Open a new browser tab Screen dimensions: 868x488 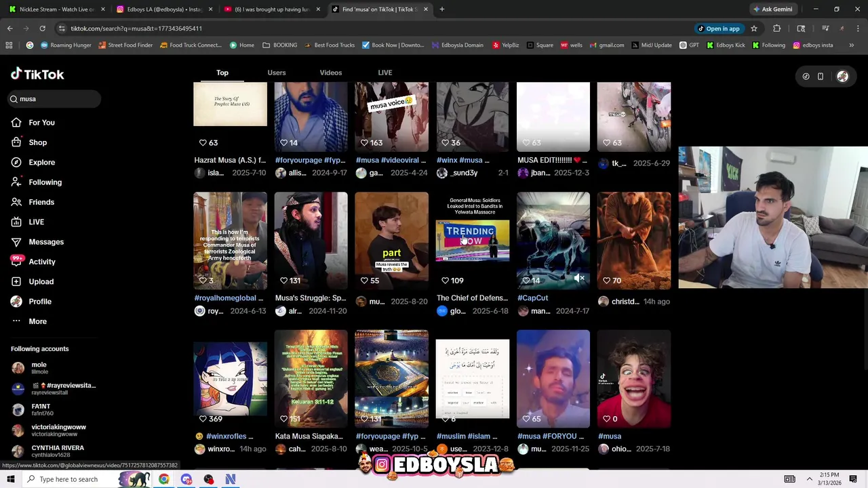[x=441, y=9]
